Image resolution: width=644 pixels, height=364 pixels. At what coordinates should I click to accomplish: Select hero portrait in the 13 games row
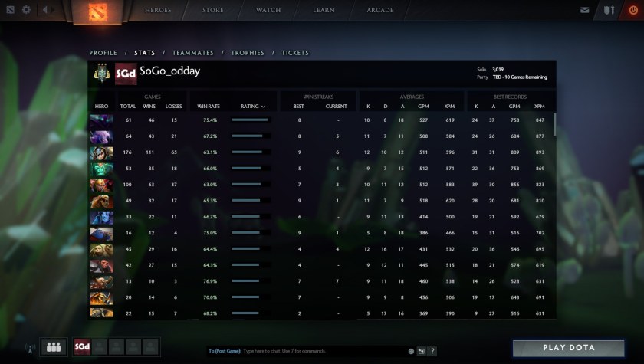point(101,281)
